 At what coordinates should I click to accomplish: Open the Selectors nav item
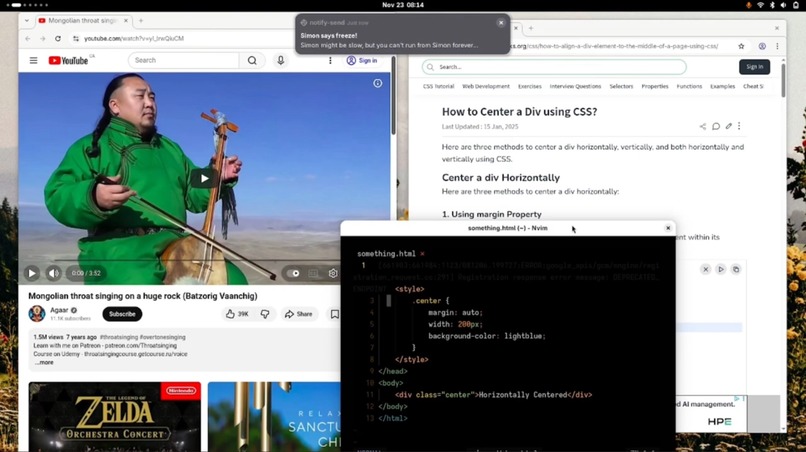coord(621,86)
